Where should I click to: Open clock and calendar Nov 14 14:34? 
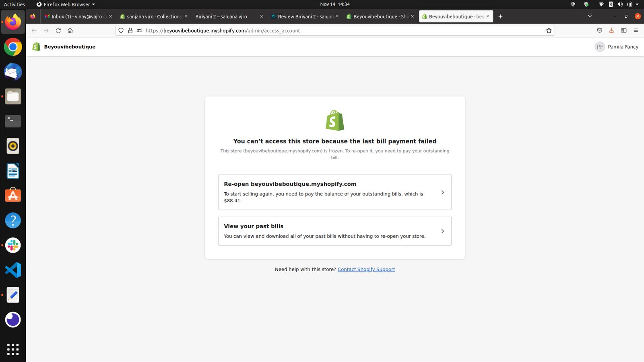335,4
